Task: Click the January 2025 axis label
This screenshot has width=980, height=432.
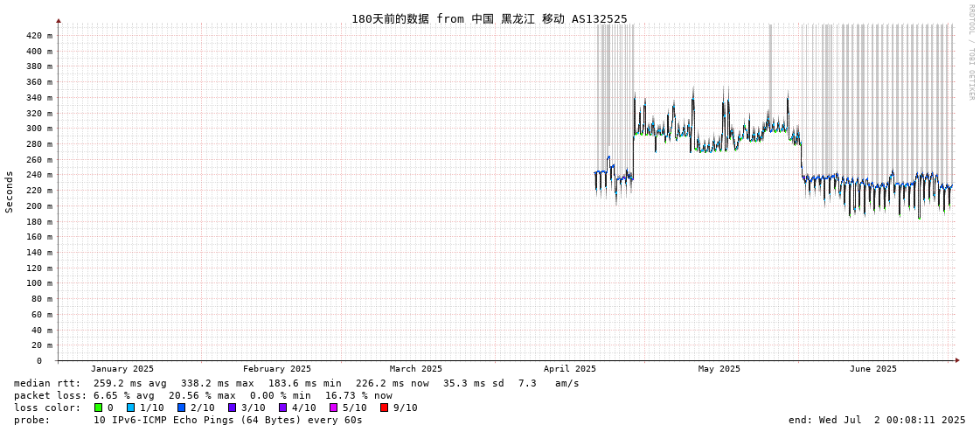Action: click(x=122, y=369)
